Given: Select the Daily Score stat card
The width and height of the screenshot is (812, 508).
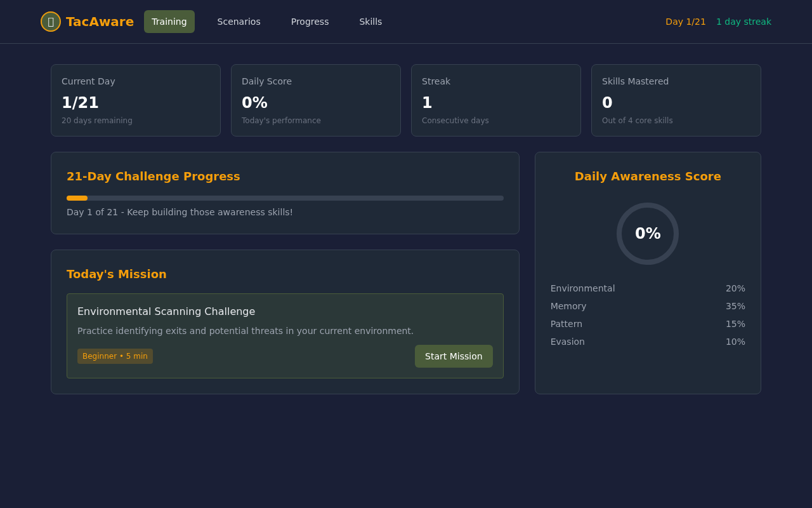Looking at the screenshot, I should pyautogui.click(x=315, y=100).
